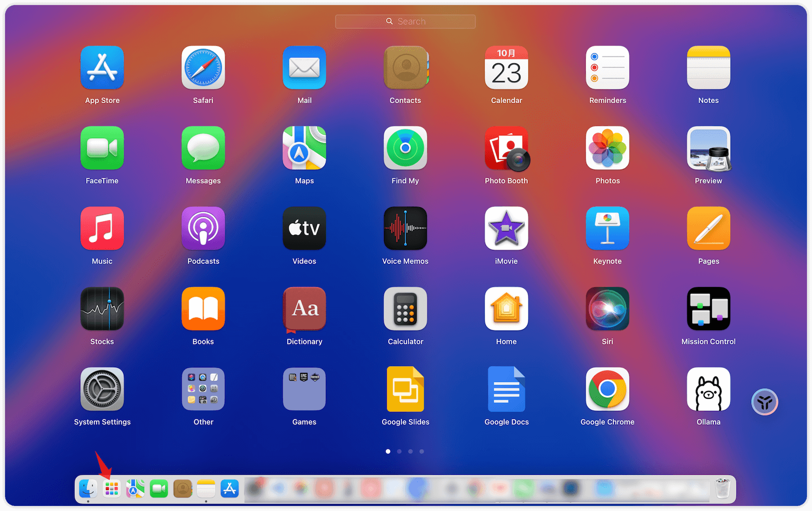Open Maps from the Dock
The height and width of the screenshot is (511, 812).
[135, 489]
